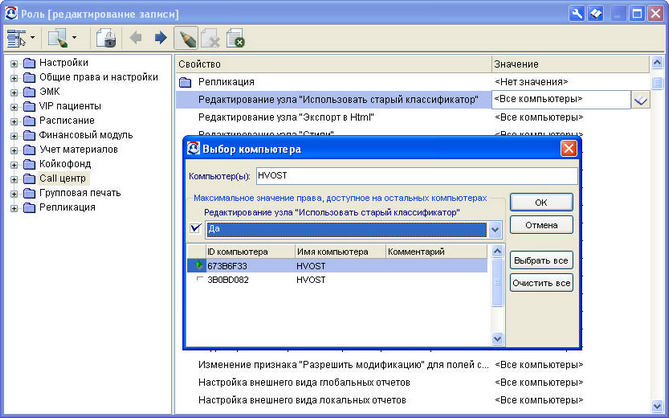This screenshot has width=669, height=418.
Task: Check the box for computer 3B0BD082
Action: coord(199,279)
